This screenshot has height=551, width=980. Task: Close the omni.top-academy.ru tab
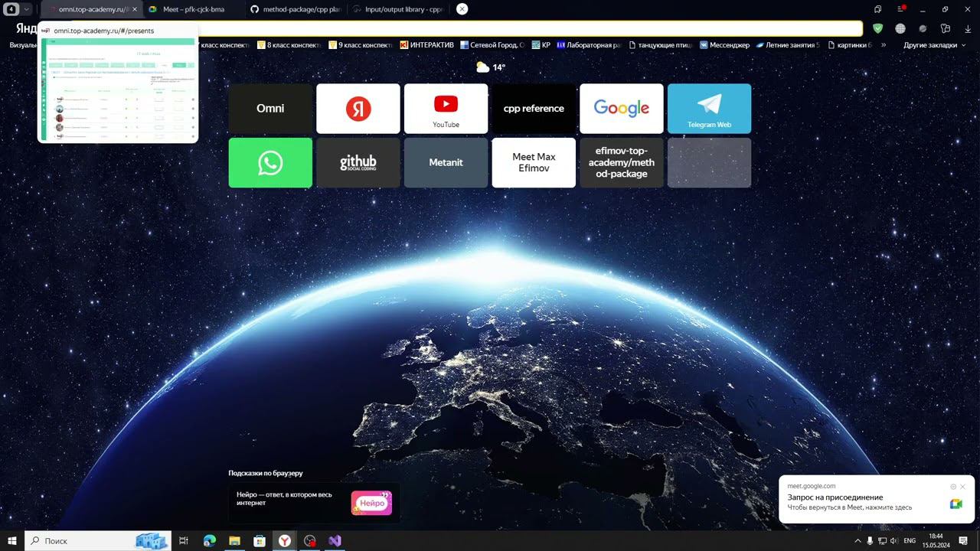135,9
